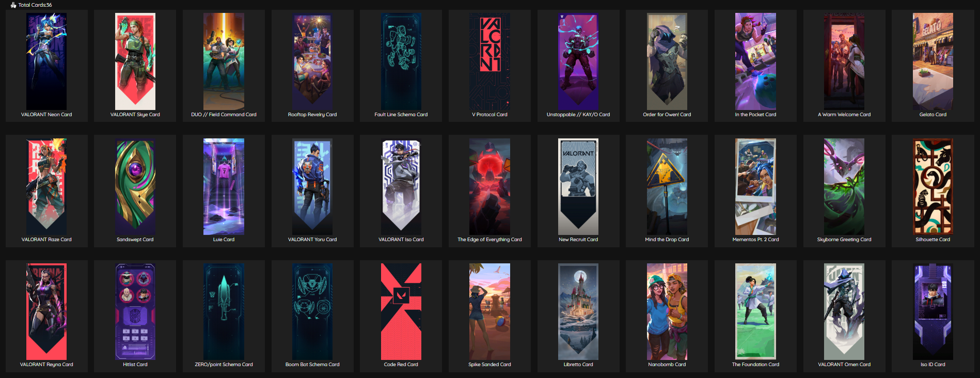
Task: Click the 'Luie Card' caption text
Action: click(224, 240)
